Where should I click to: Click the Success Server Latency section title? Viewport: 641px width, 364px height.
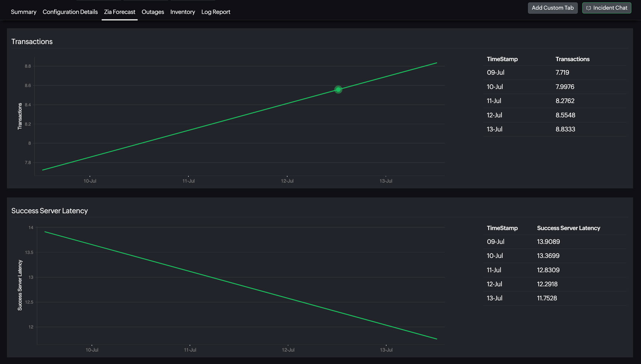[50, 211]
